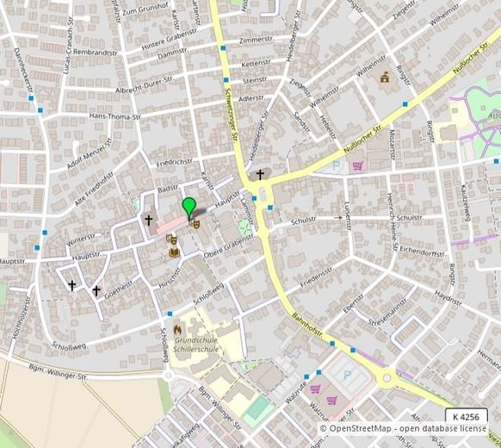This screenshot has width=501, height=448.
Task: Open the library book icon near Hirschstr.
Action: 175,253
